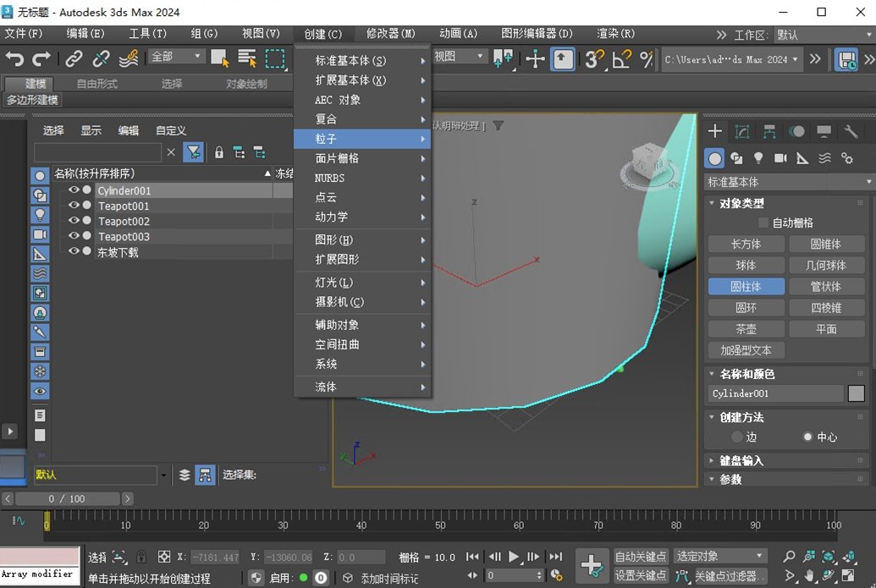
Task: Activate the Select Object tool
Action: click(219, 58)
